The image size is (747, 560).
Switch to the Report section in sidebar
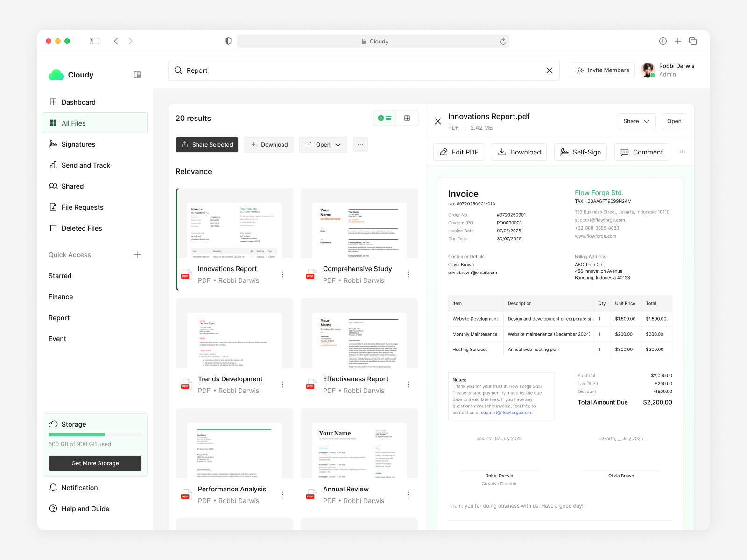[59, 318]
